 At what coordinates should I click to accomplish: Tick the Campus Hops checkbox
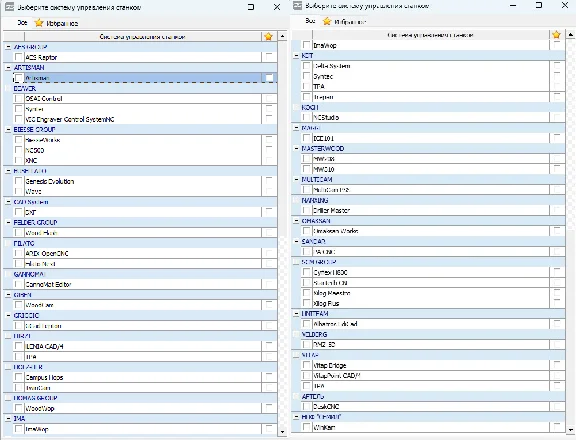18,377
